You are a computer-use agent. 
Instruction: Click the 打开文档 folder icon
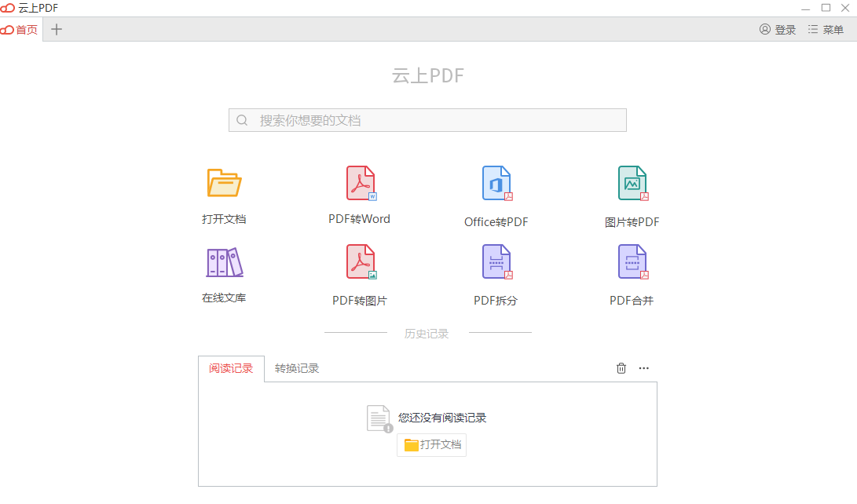[x=222, y=182]
